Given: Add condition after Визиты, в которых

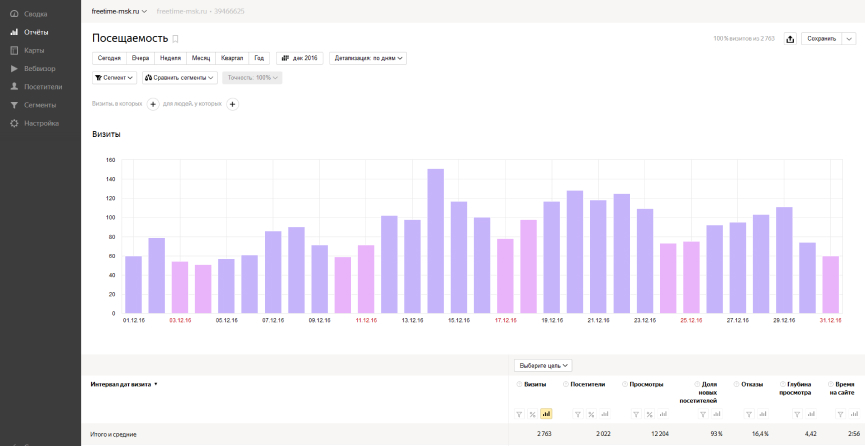Looking at the screenshot, I should point(153,104).
